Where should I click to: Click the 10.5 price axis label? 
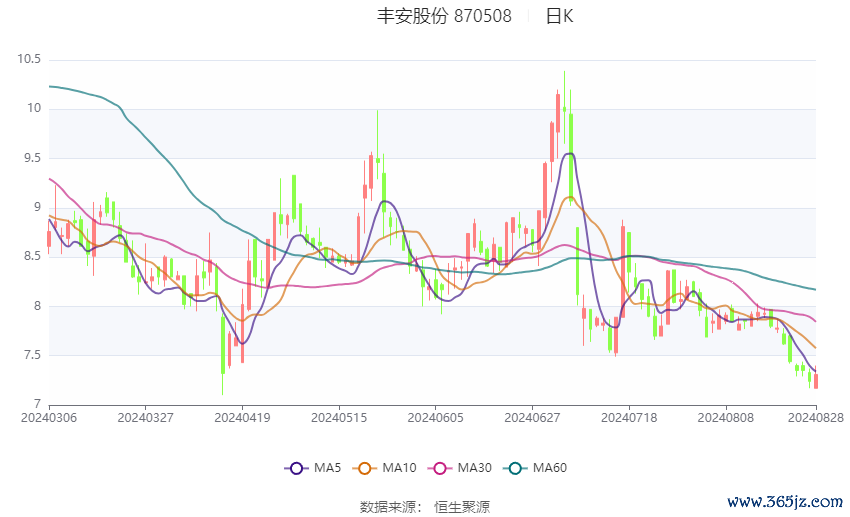(29, 59)
